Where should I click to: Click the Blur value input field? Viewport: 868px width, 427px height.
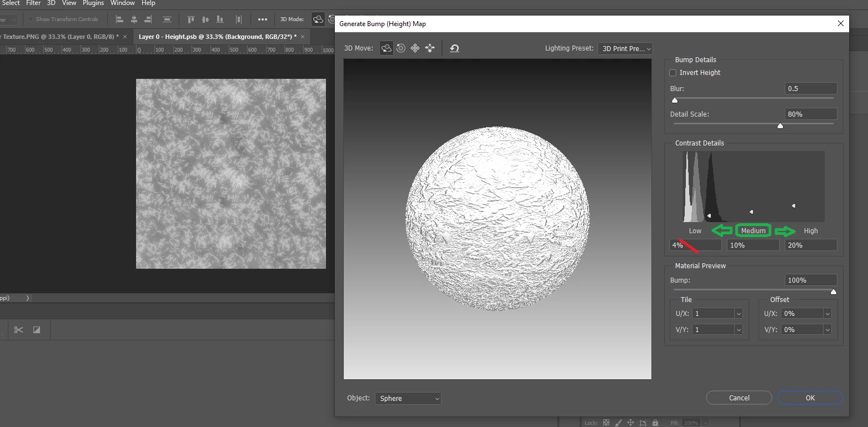(x=810, y=89)
